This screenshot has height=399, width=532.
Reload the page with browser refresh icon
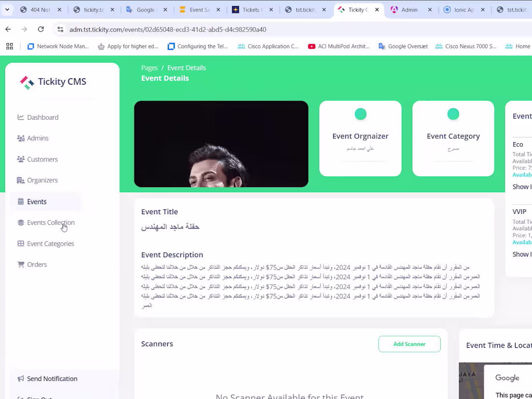click(x=41, y=29)
